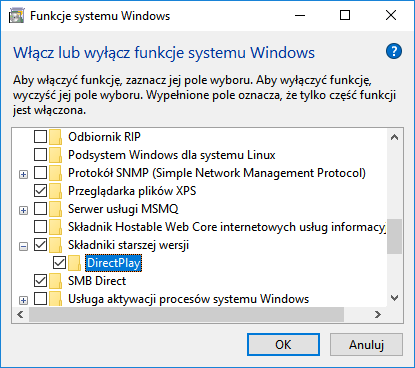Viewport: 415px width, 368px height.
Task: Click the Anuluj button
Action: [366, 344]
